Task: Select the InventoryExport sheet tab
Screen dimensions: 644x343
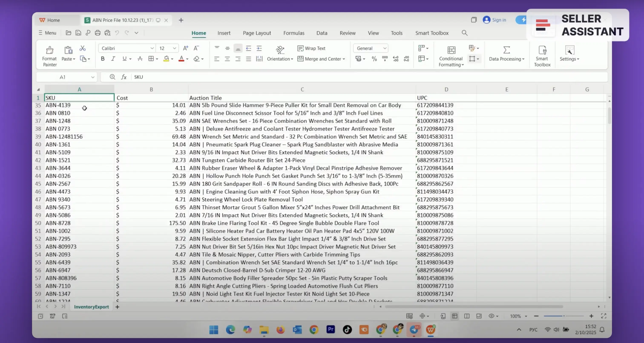Action: point(91,307)
